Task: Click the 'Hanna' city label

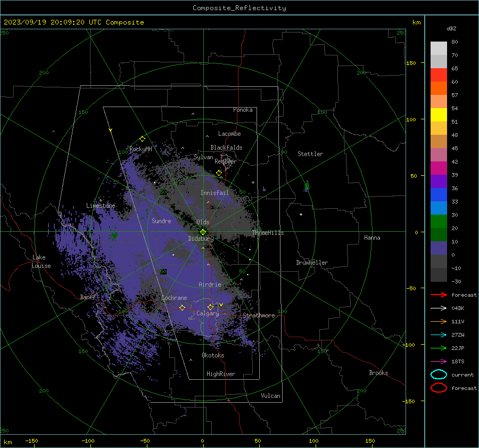Action: point(372,238)
